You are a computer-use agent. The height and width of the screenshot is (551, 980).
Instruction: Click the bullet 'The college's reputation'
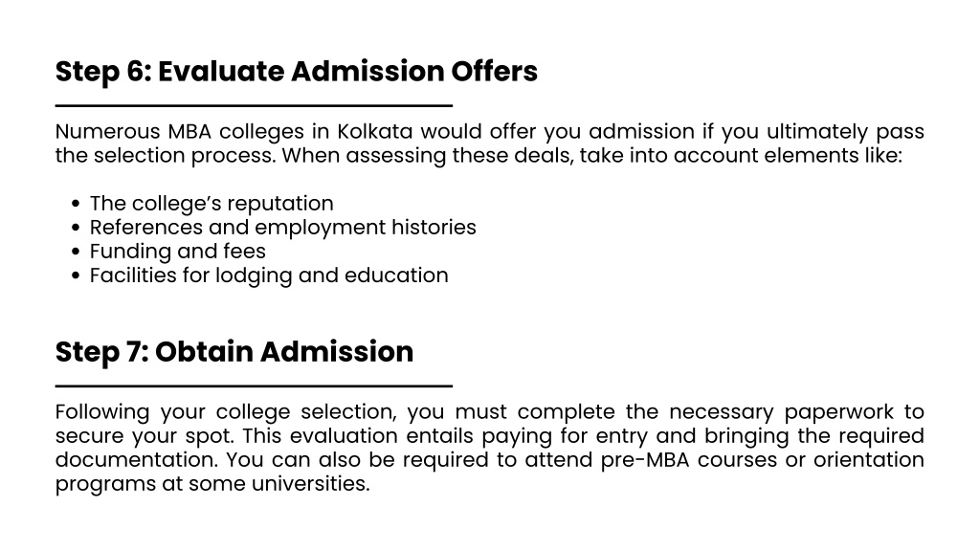(x=212, y=204)
